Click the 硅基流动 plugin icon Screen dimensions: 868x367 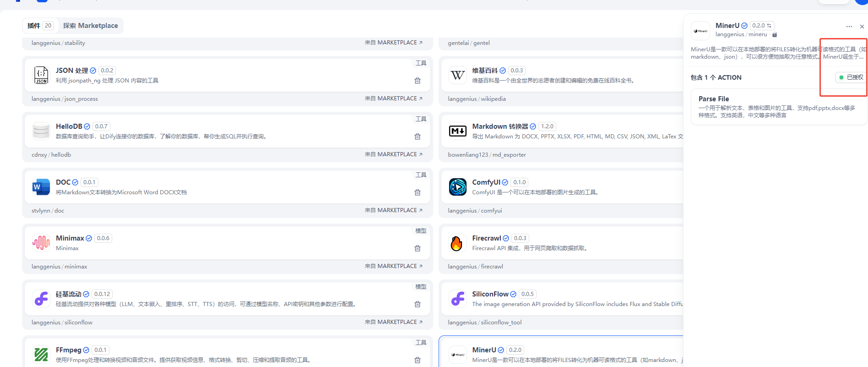point(41,299)
